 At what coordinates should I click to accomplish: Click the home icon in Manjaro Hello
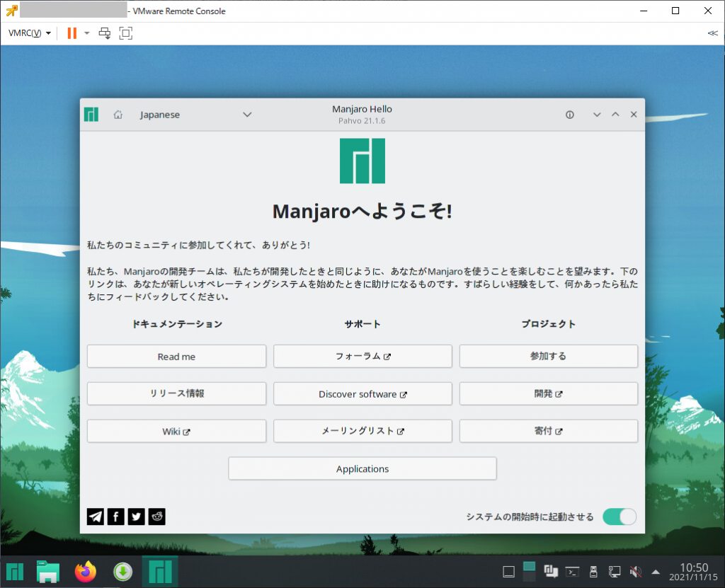tap(118, 115)
